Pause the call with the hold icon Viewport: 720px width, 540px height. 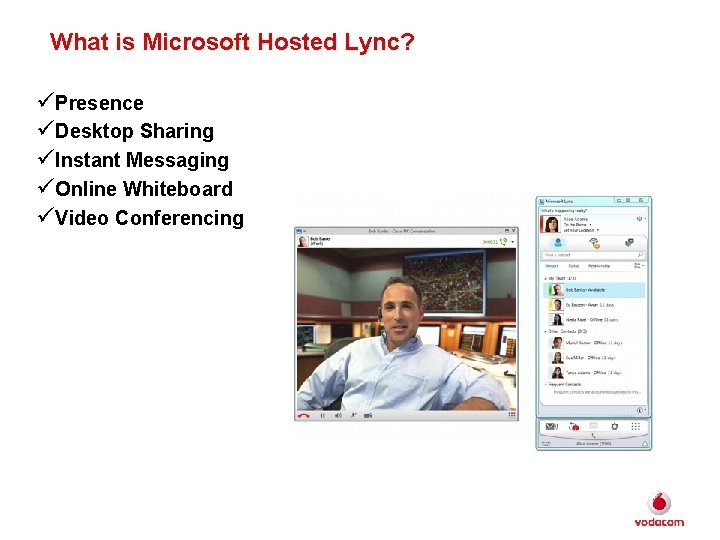tap(323, 416)
